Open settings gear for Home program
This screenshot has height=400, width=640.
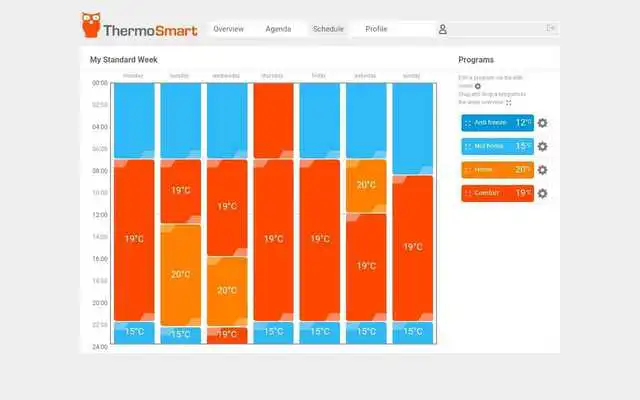point(542,170)
